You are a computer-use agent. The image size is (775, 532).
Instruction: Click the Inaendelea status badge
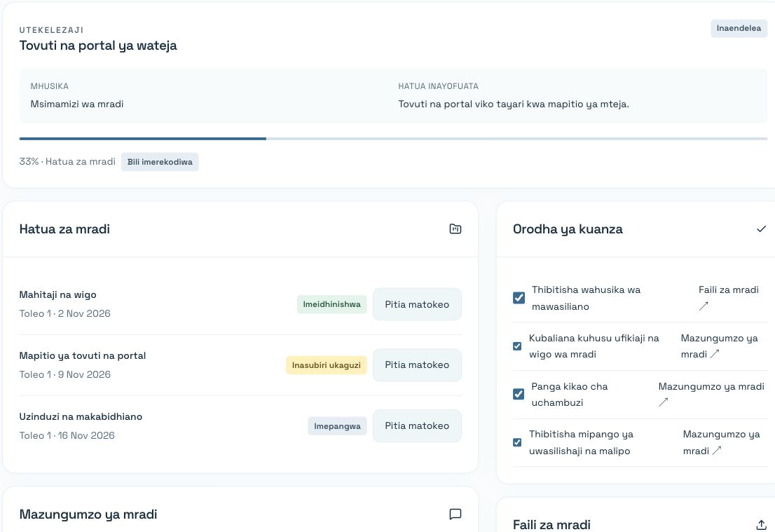pos(739,28)
